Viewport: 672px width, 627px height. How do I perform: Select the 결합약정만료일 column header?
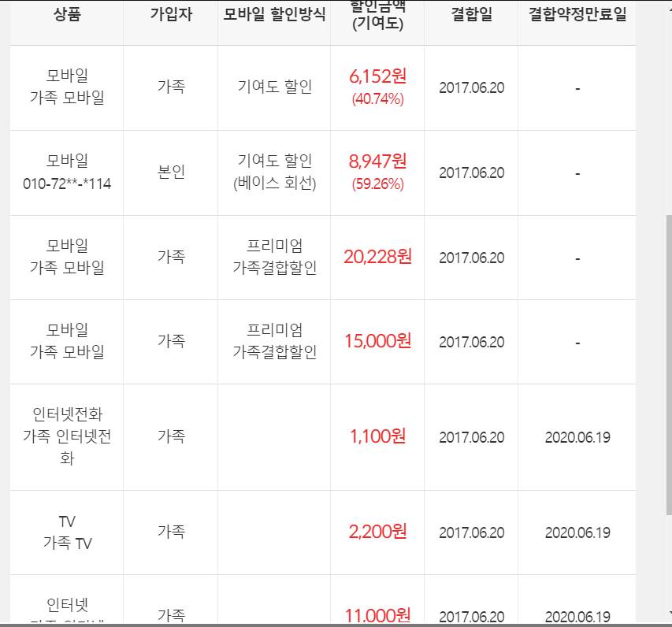[x=577, y=16]
